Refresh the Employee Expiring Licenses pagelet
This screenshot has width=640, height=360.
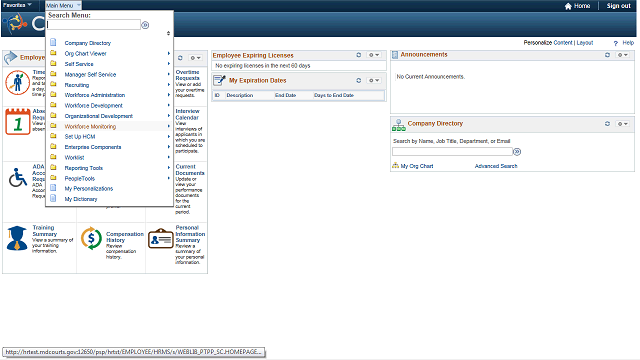[x=359, y=55]
